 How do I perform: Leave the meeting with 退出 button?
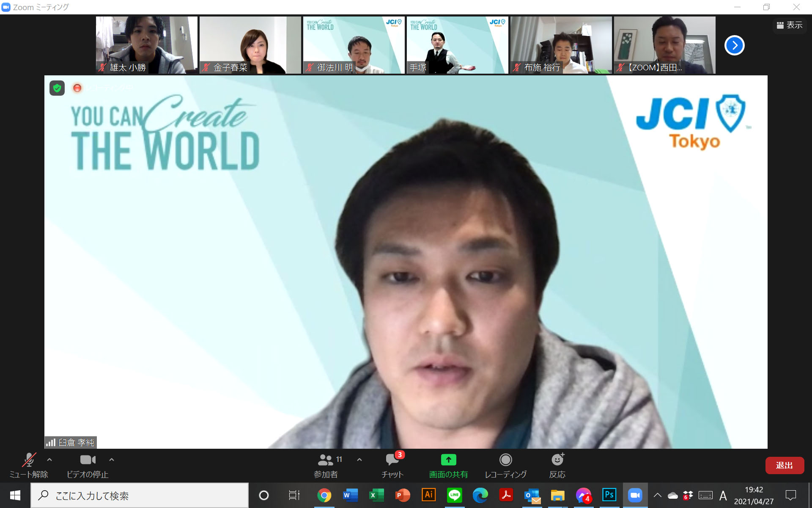pyautogui.click(x=785, y=465)
